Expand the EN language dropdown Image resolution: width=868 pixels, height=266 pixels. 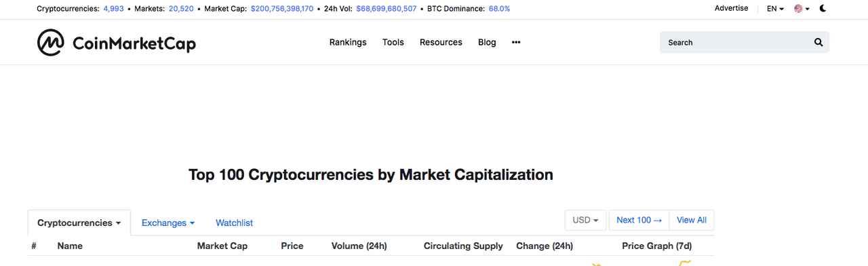[x=775, y=9]
